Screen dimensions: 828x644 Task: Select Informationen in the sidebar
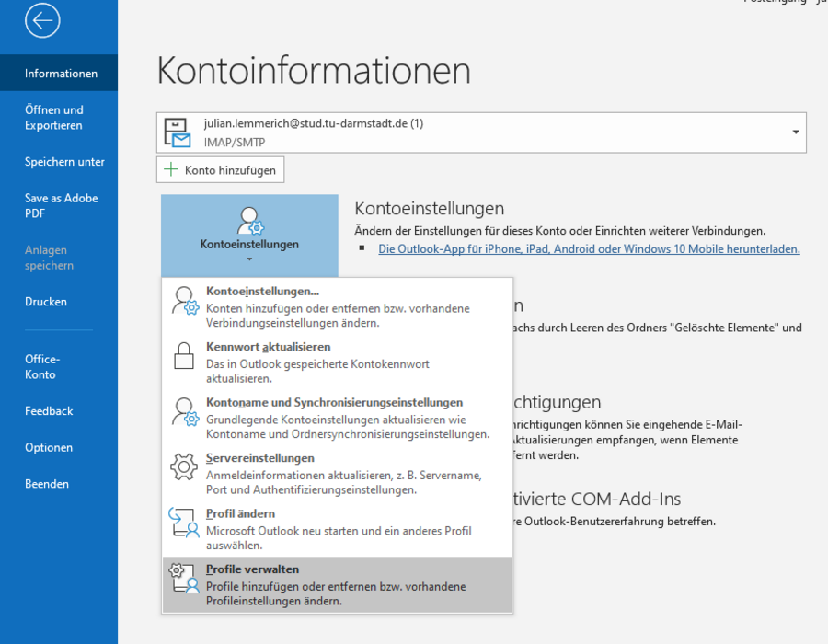[59, 73]
